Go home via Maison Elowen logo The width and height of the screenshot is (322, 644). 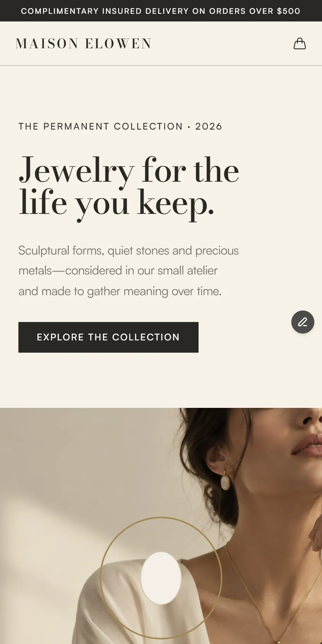pos(84,43)
